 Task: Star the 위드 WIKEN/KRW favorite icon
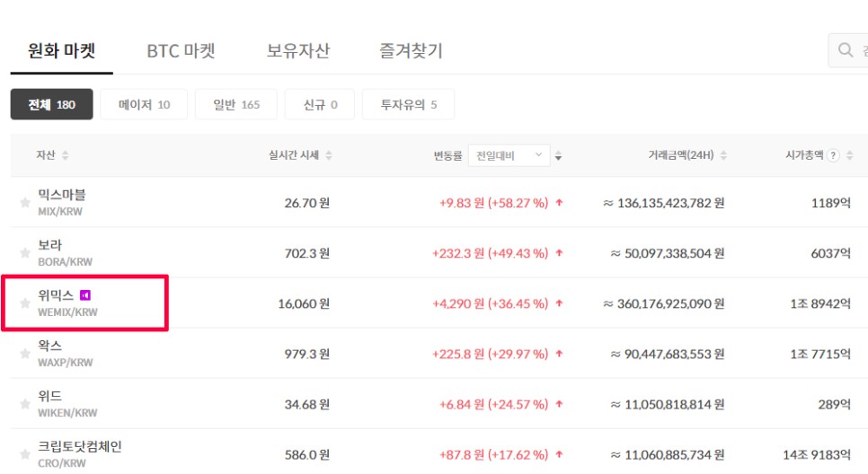(25, 404)
